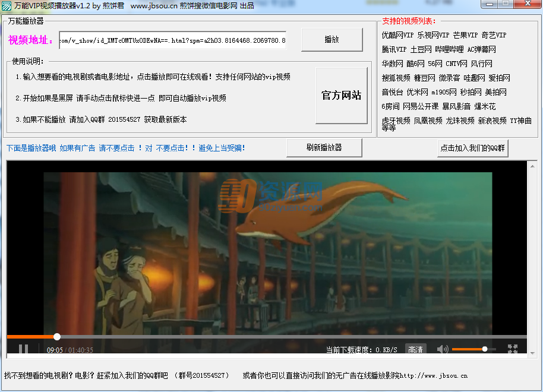This screenshot has height=392, width=543.
Task: Click the player scrollbar down arrow
Action: point(532,353)
